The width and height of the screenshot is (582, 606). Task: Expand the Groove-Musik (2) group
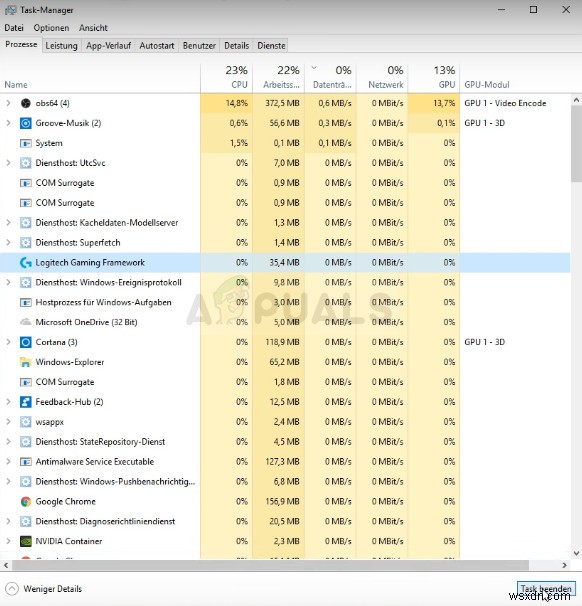click(x=8, y=123)
